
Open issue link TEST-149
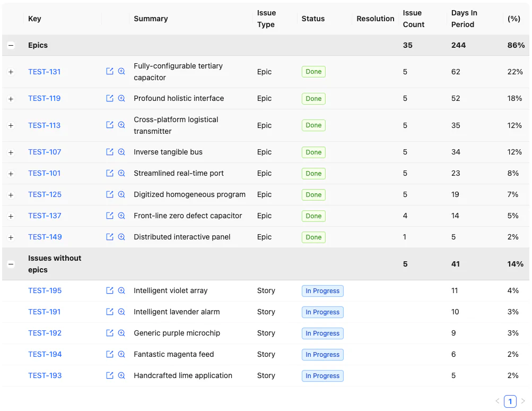coord(45,237)
